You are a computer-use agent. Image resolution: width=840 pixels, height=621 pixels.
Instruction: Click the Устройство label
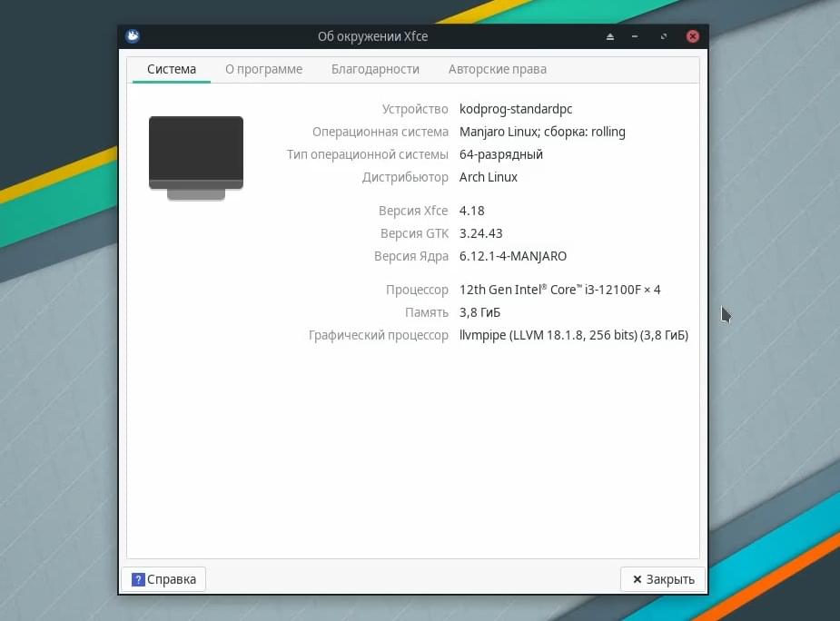pyautogui.click(x=415, y=109)
